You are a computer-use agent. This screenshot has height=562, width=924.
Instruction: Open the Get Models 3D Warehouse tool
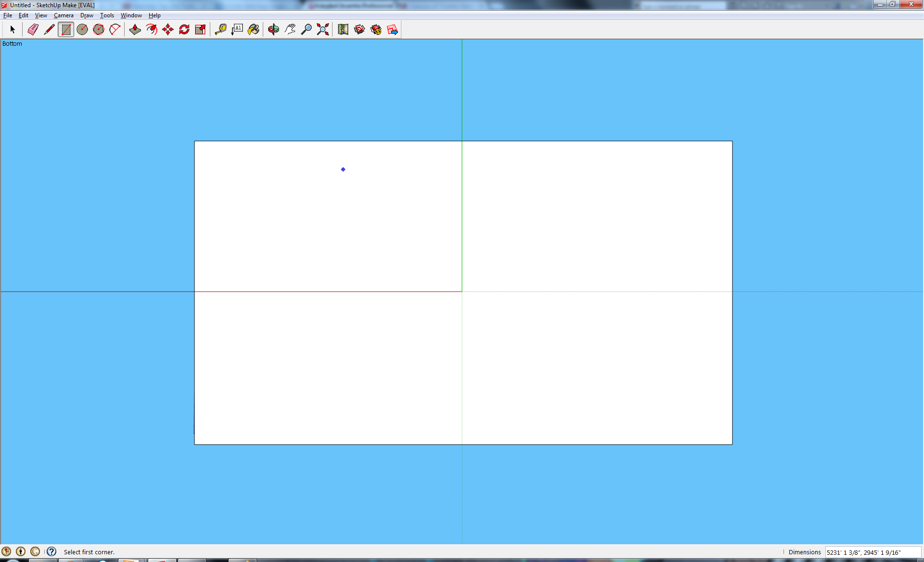pos(359,30)
